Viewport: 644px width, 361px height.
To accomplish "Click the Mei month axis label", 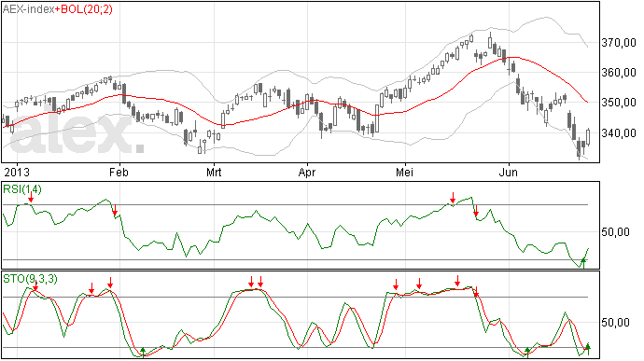I will click(404, 172).
